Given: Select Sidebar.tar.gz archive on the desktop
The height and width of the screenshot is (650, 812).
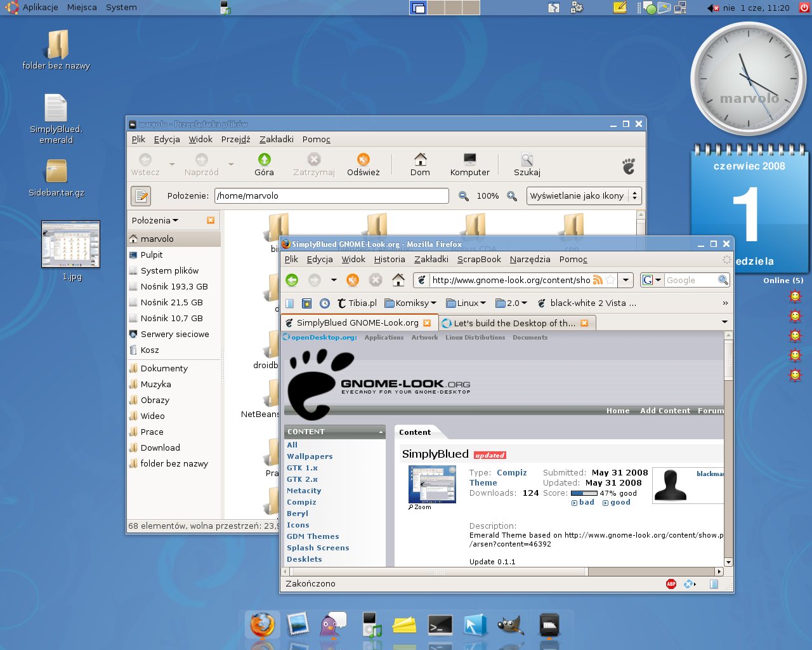Looking at the screenshot, I should 56,177.
